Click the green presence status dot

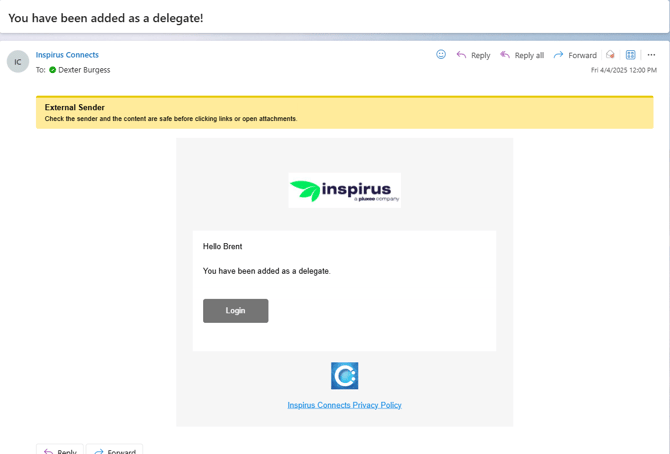(x=53, y=70)
